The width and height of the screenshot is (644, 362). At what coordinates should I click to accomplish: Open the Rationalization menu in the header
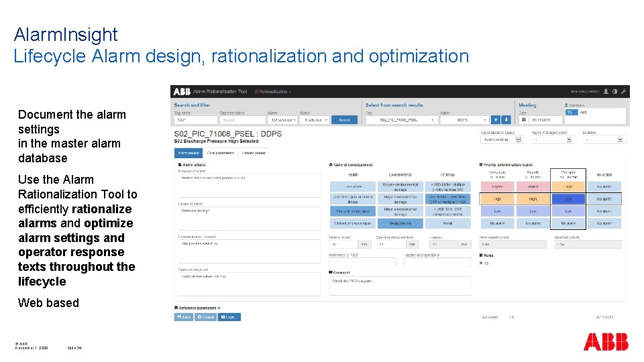273,92
